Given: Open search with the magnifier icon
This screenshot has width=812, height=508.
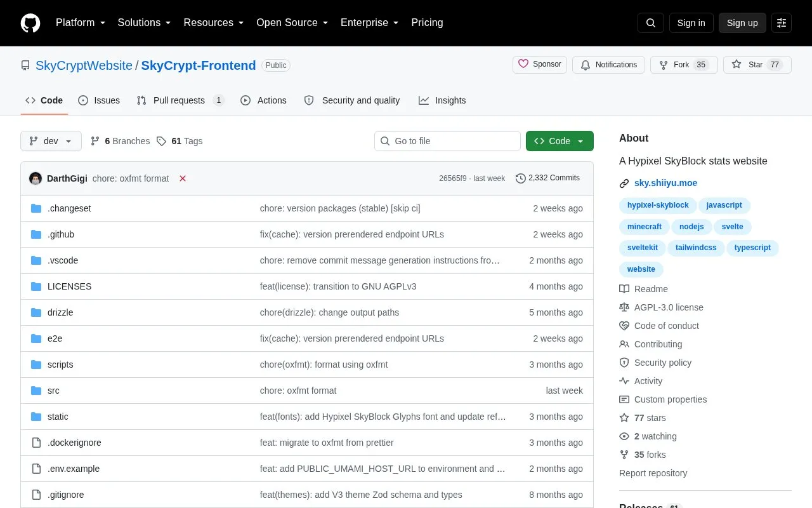Looking at the screenshot, I should 651,23.
